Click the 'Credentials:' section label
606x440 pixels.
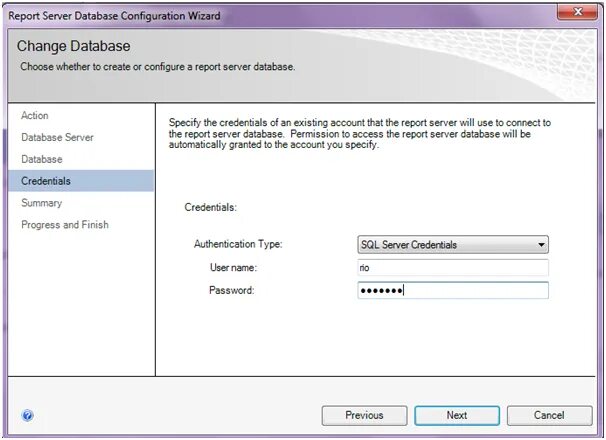(211, 207)
